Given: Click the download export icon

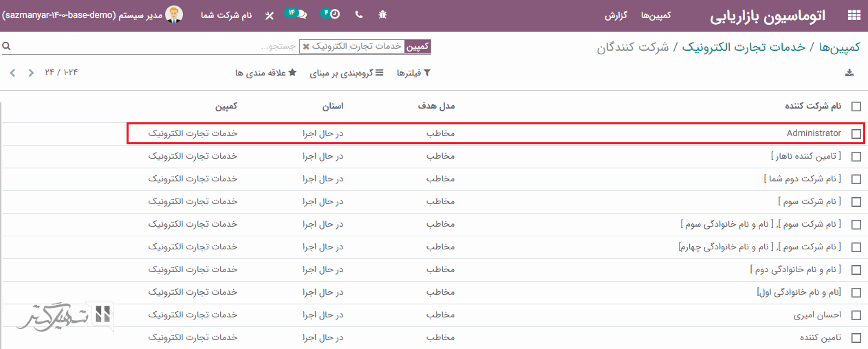Looking at the screenshot, I should 849,73.
